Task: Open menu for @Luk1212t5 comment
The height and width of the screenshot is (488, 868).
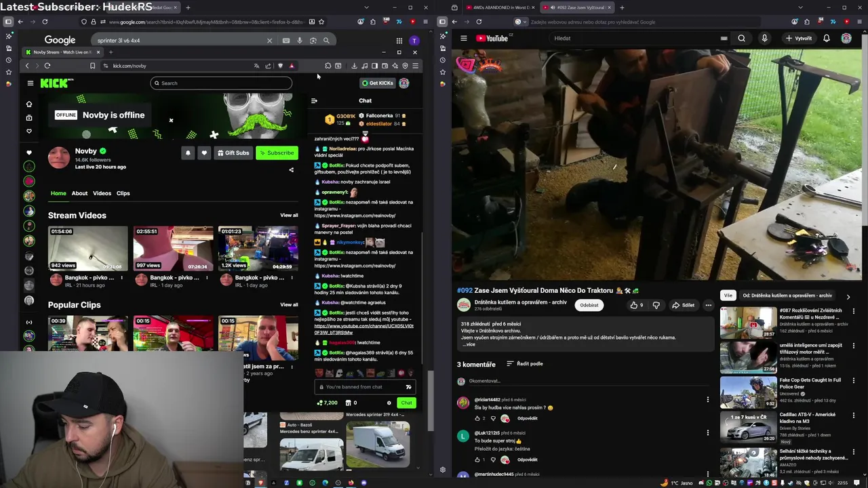Action: [x=708, y=432]
